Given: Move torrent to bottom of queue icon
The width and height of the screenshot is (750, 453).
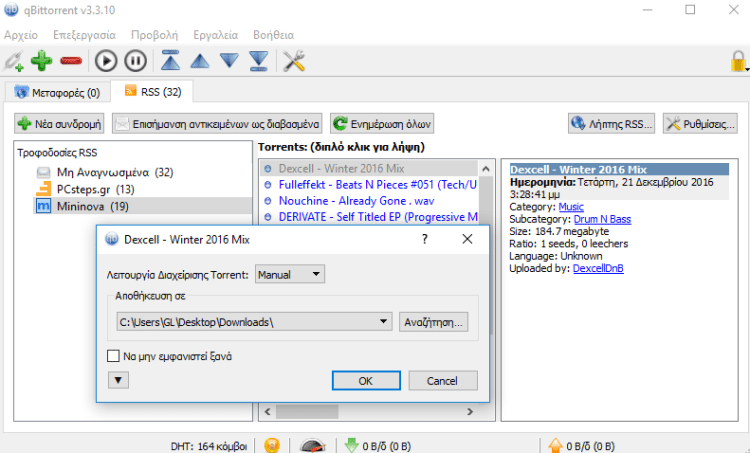Looking at the screenshot, I should 259,61.
